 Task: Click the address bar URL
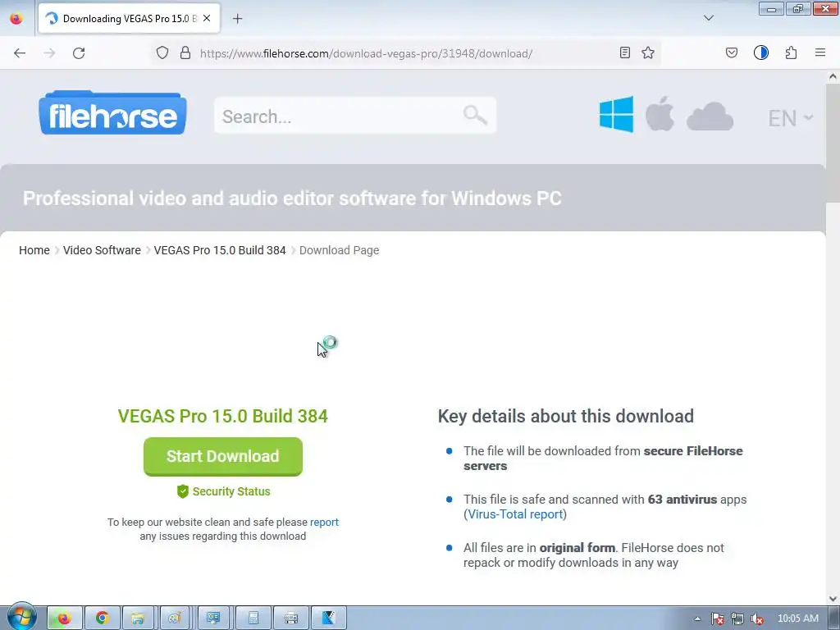coord(366,53)
